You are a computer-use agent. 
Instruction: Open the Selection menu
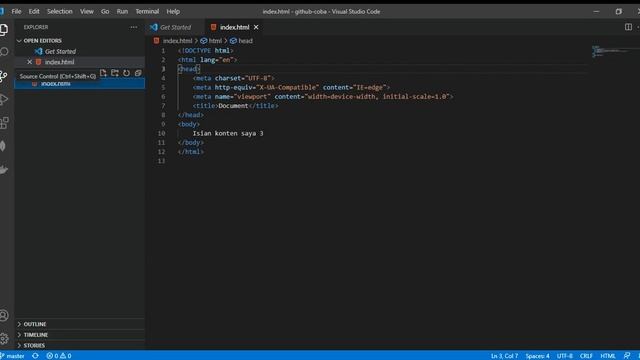coord(60,11)
